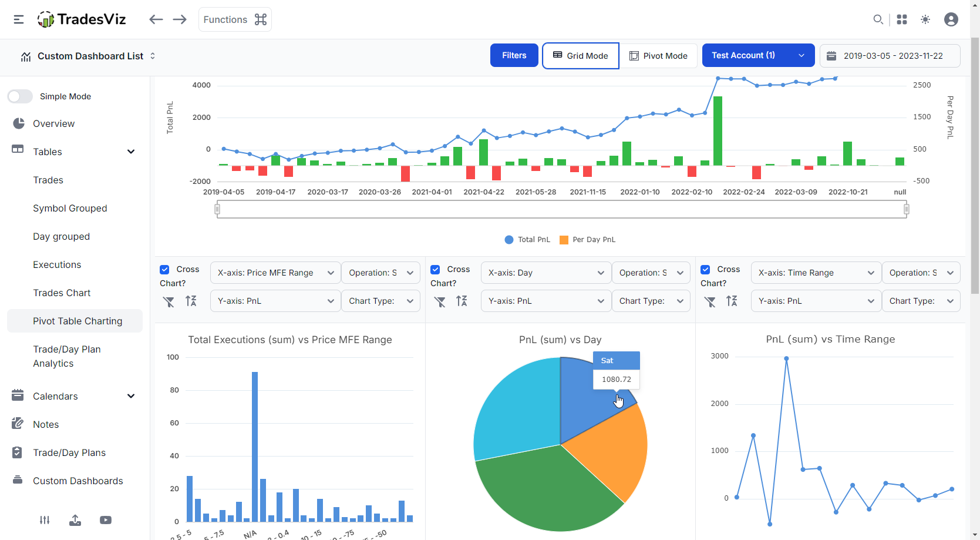
Task: Click the Tables icon in sidebar
Action: point(18,149)
